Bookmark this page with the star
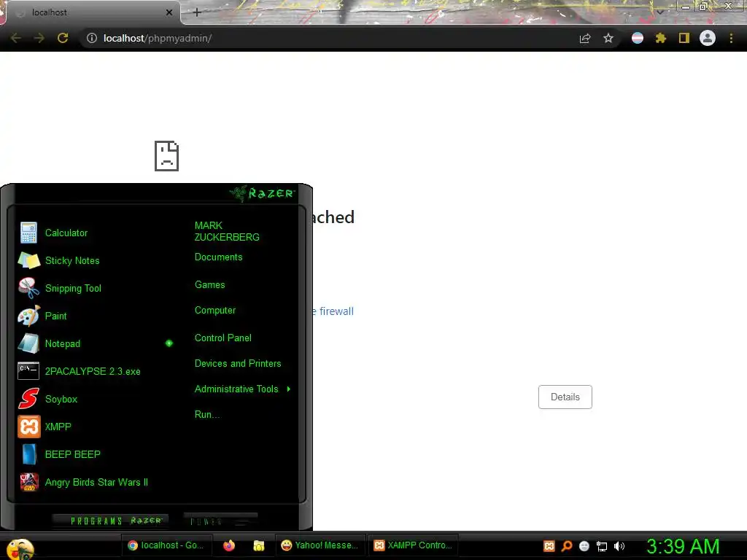This screenshot has height=560, width=747. 608,38
